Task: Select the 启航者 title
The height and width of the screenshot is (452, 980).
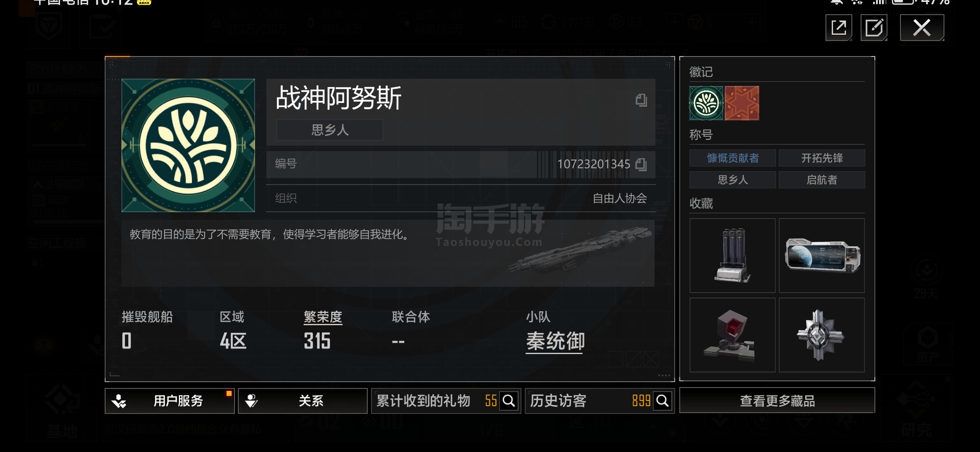Action: point(822,180)
